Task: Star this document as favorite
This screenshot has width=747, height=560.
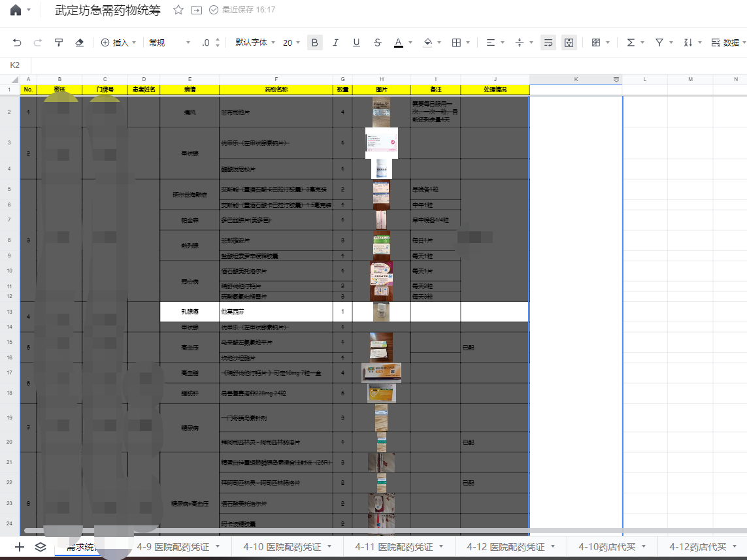Action: point(178,10)
